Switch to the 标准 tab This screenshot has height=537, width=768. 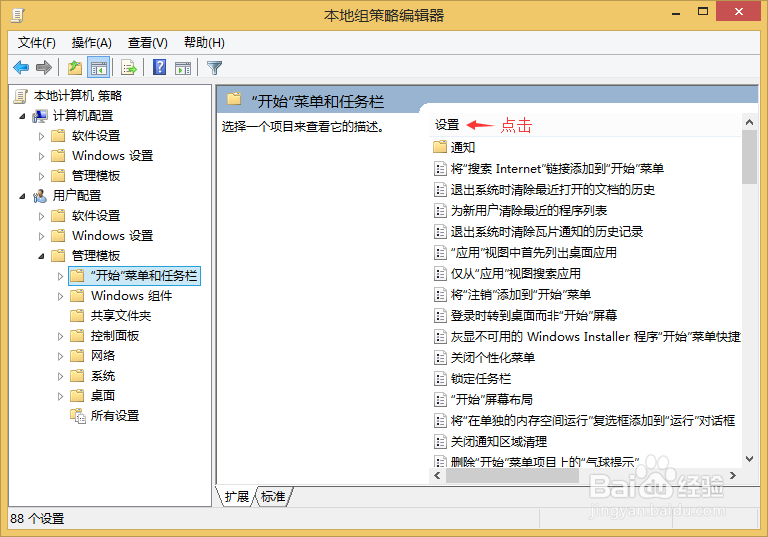(273, 496)
